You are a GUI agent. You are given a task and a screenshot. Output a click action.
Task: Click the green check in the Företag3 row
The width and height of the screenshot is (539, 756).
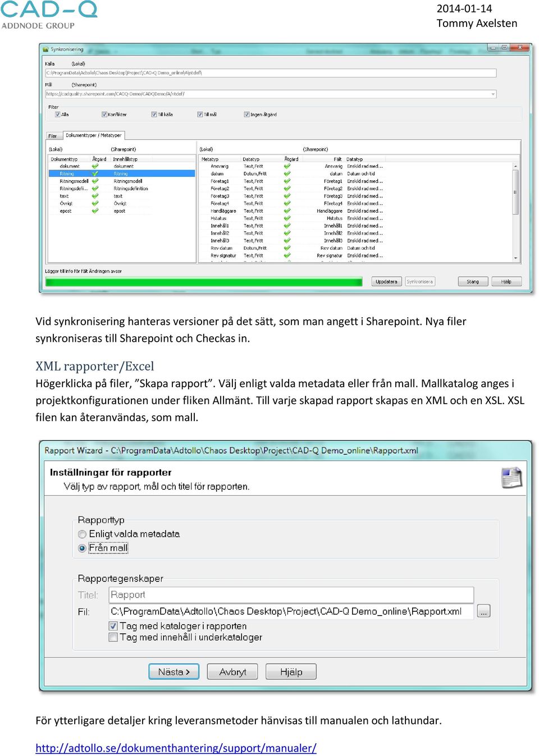pyautogui.click(x=287, y=196)
